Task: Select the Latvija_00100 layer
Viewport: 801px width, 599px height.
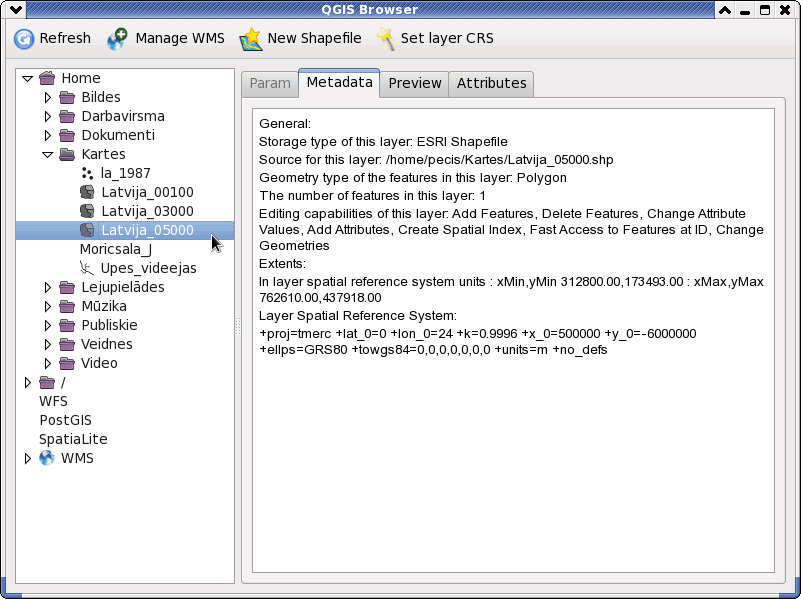Action: (x=147, y=192)
